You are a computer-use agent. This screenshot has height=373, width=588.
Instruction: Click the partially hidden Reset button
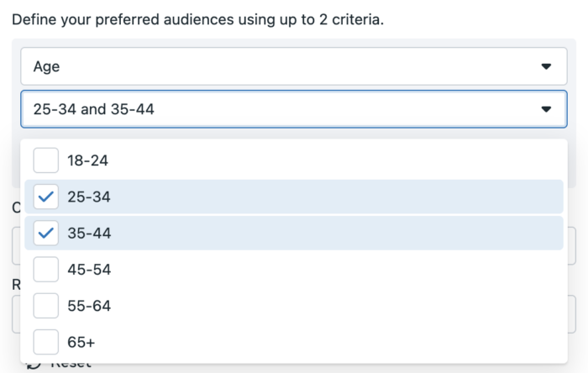click(71, 366)
